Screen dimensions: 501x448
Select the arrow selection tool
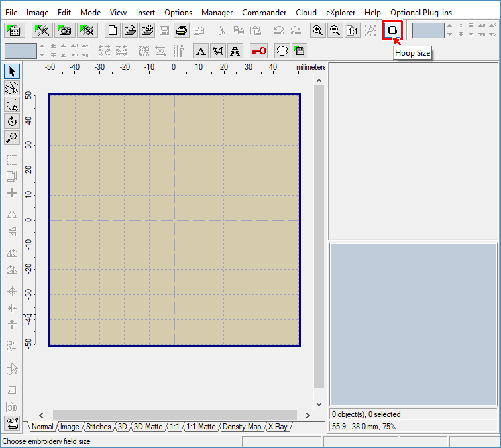pyautogui.click(x=12, y=72)
